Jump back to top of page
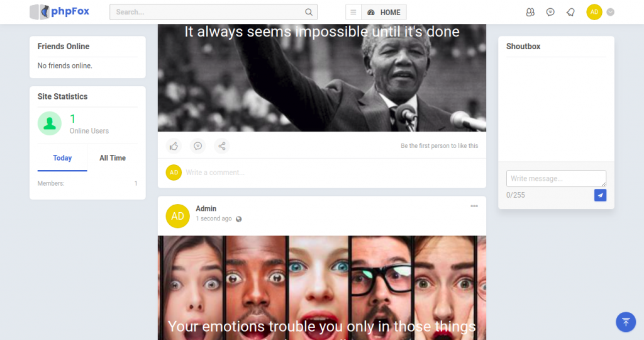The height and width of the screenshot is (340, 644). point(626,322)
